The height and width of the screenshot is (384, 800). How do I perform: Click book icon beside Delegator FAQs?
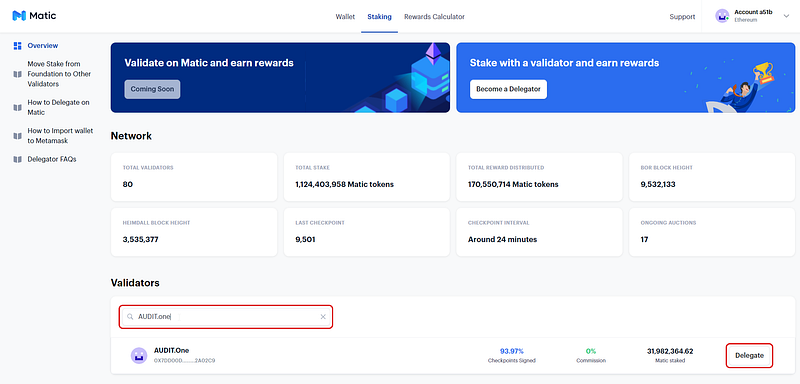click(x=18, y=159)
